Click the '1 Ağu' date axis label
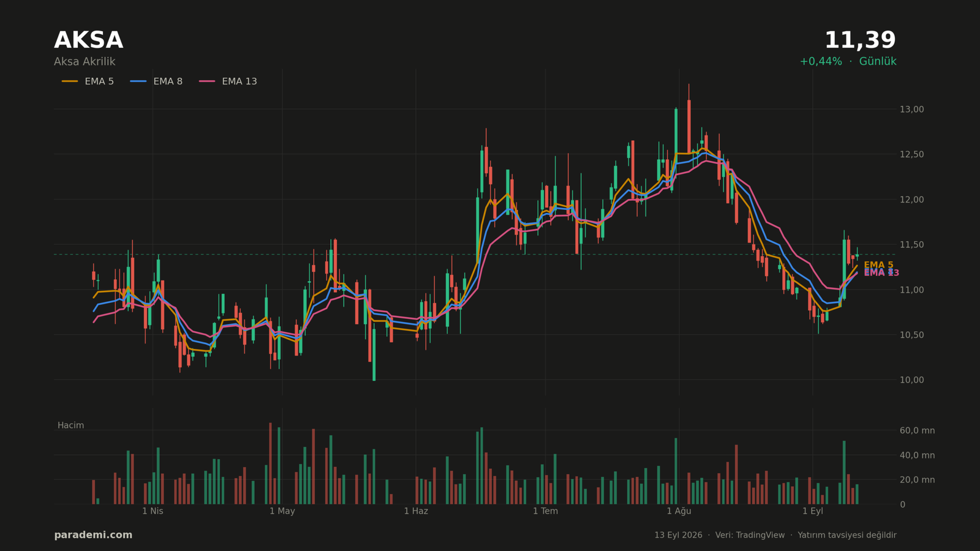Image resolution: width=980 pixels, height=551 pixels. click(679, 511)
